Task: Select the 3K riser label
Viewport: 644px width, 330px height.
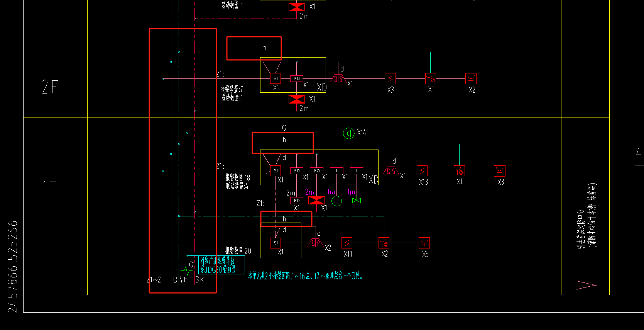Action: tap(200, 280)
